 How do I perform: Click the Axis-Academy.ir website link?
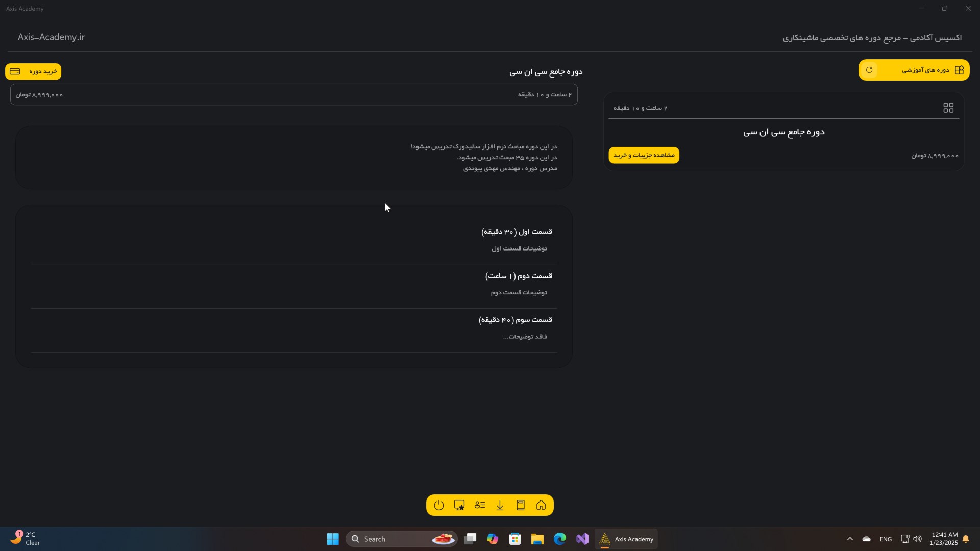[51, 37]
